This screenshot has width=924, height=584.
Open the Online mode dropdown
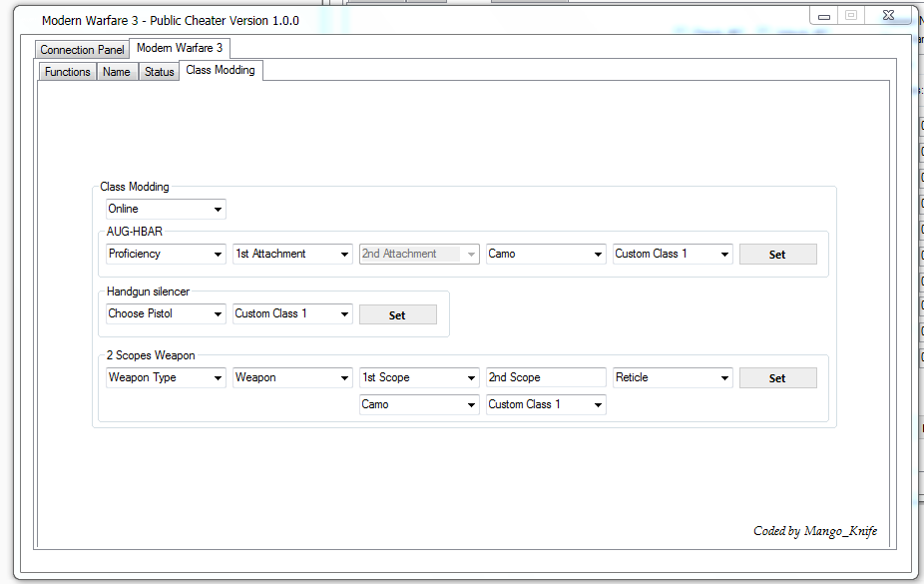(166, 209)
